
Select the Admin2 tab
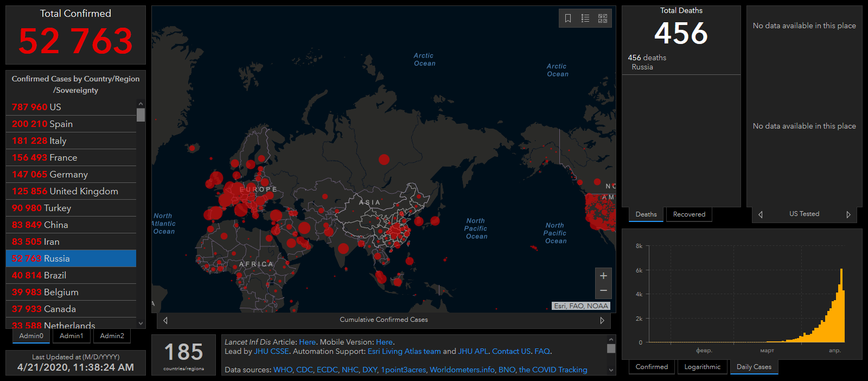(112, 336)
